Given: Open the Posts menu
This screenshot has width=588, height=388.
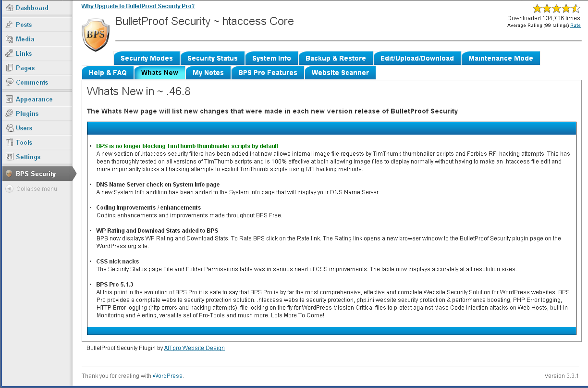Looking at the screenshot, I should coord(24,25).
